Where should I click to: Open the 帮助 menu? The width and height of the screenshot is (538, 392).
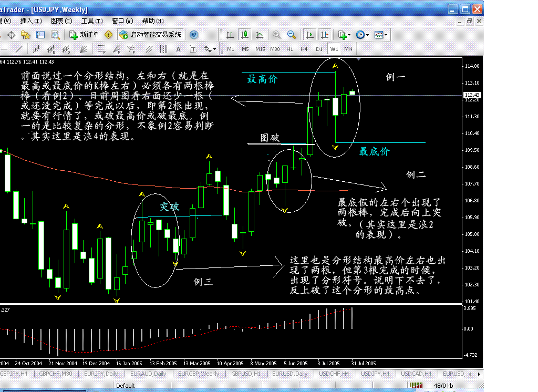tap(153, 21)
